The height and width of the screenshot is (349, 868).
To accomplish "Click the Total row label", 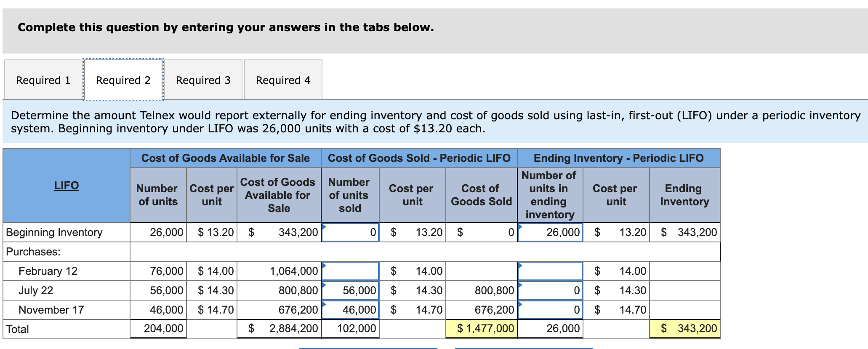I will click(17, 329).
